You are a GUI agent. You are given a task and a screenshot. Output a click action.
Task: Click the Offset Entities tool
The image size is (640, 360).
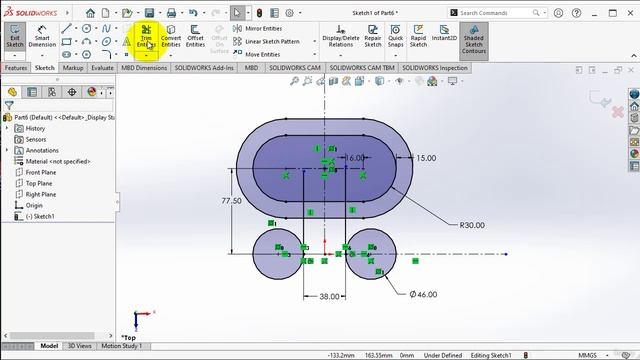(x=195, y=36)
